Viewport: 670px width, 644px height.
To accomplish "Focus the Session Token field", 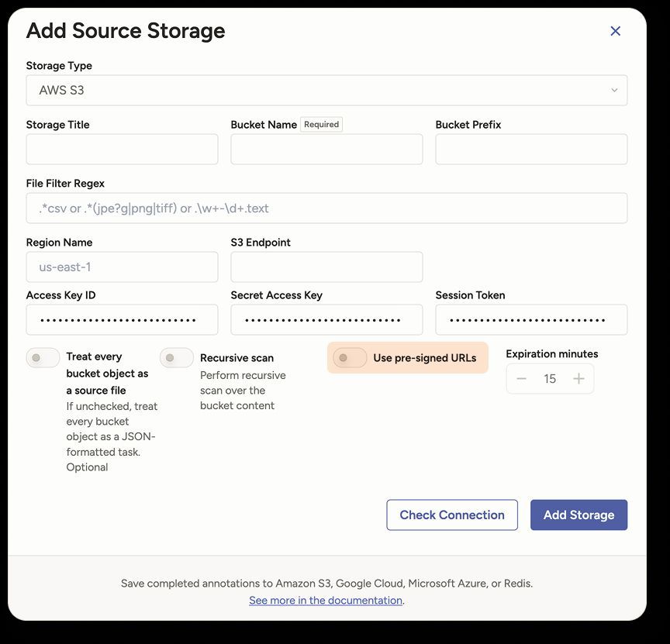I will (531, 320).
